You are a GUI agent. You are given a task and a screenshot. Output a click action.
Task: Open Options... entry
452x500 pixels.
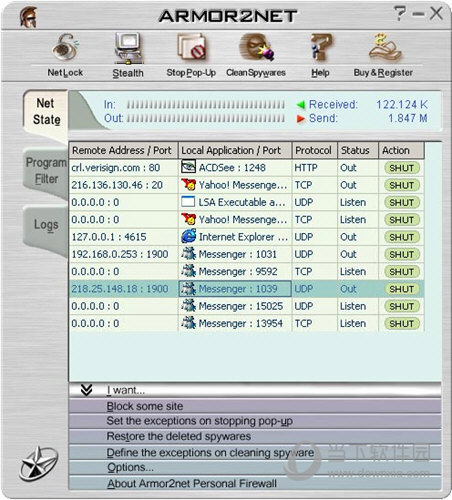click(255, 468)
